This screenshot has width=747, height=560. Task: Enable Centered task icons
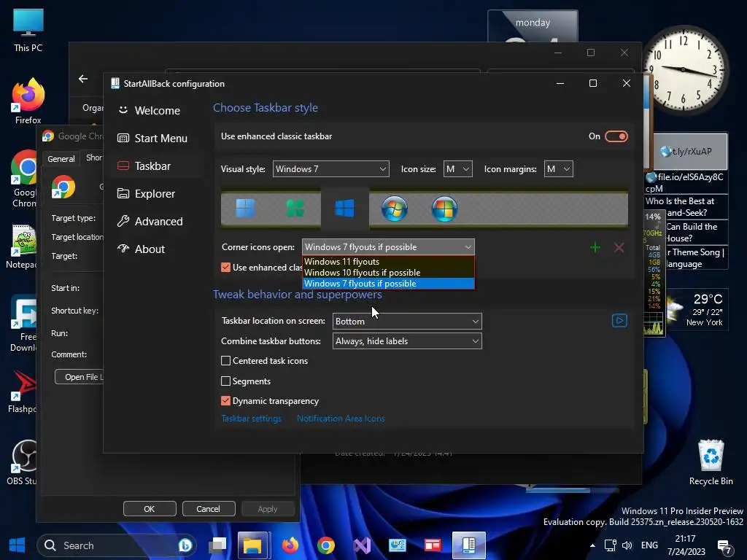(x=226, y=360)
